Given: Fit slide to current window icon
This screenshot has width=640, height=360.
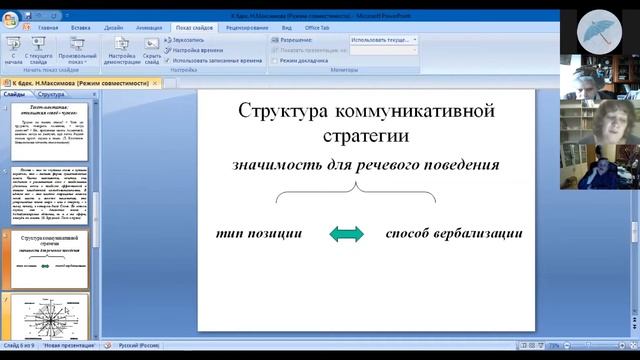Looking at the screenshot, I should [633, 346].
